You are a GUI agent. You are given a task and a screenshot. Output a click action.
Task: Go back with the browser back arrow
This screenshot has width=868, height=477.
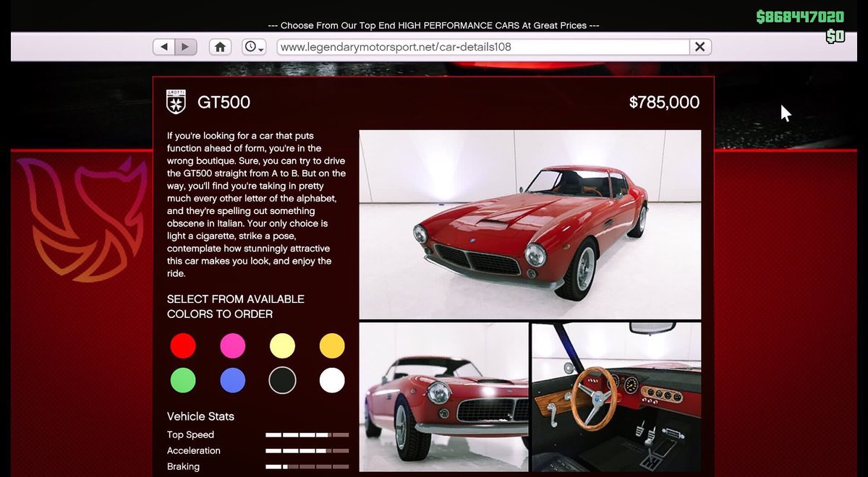[164, 47]
